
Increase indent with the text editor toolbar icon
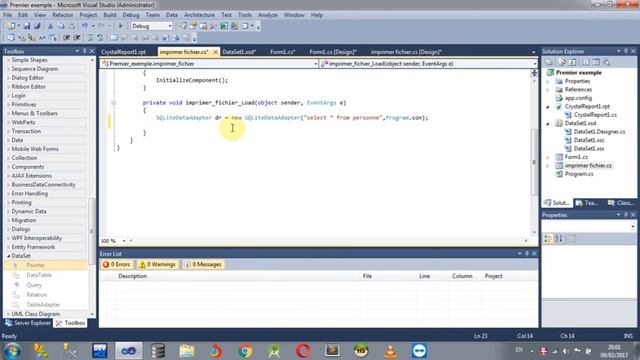77,38
